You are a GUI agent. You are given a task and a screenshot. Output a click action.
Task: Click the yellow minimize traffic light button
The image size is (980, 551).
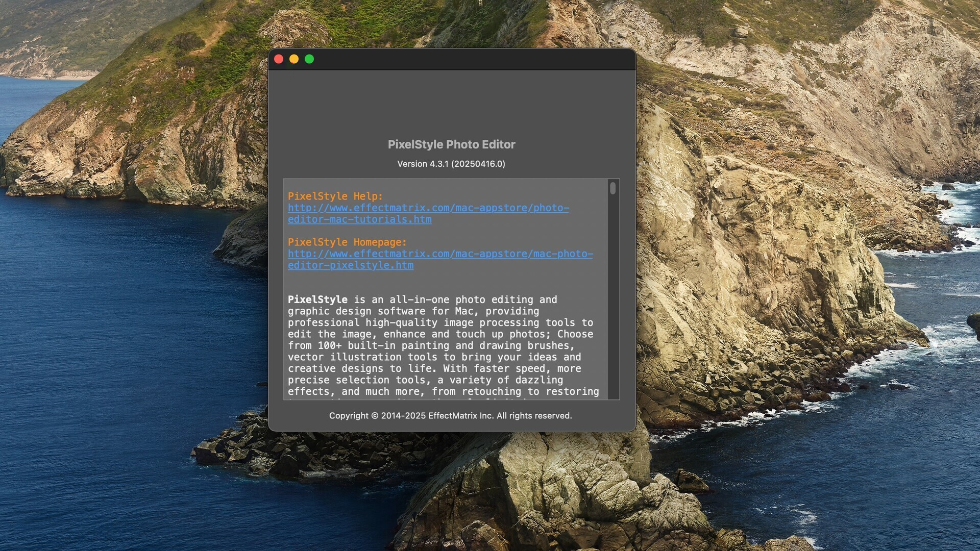coord(294,59)
